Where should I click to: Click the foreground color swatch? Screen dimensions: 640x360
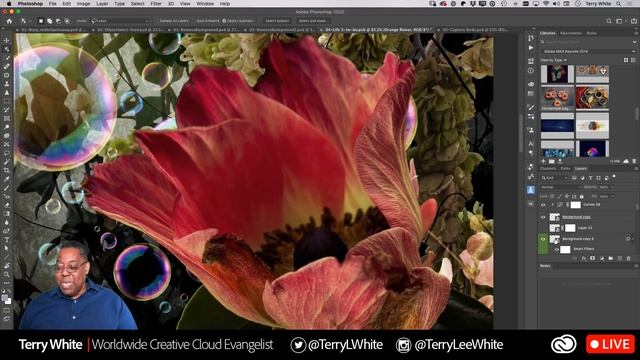[4, 298]
